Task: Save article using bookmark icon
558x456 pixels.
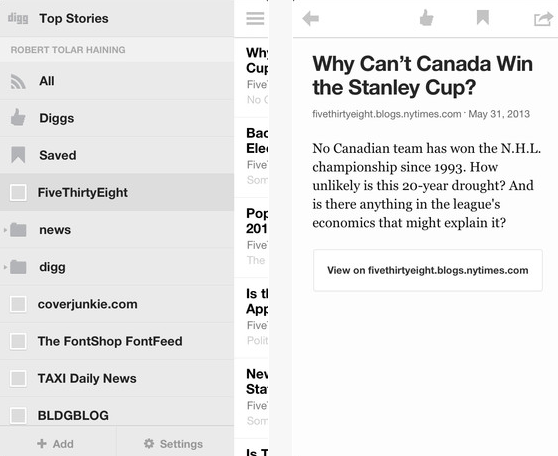Action: tap(483, 17)
